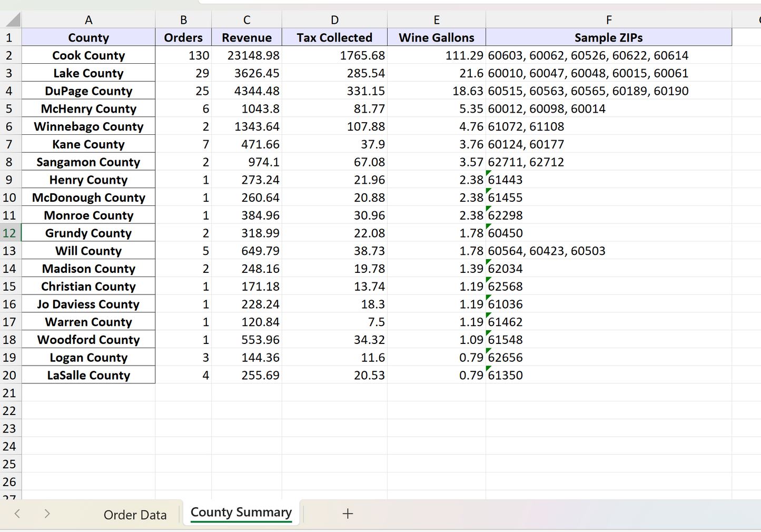Click ZIP cell starting 60010

click(x=609, y=73)
